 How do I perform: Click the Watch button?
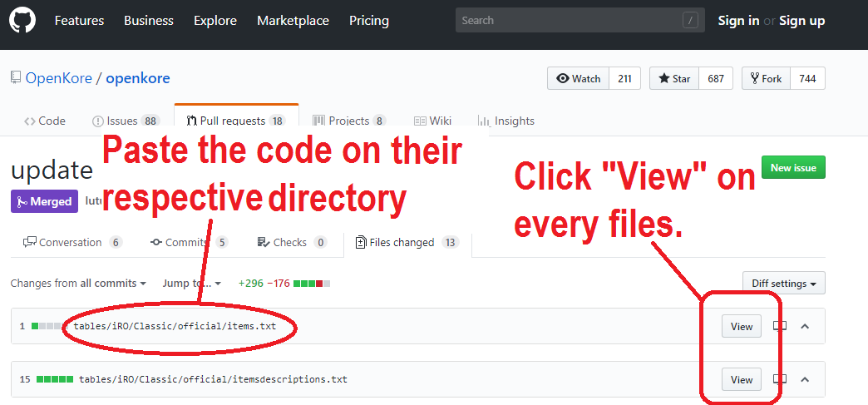pos(579,78)
